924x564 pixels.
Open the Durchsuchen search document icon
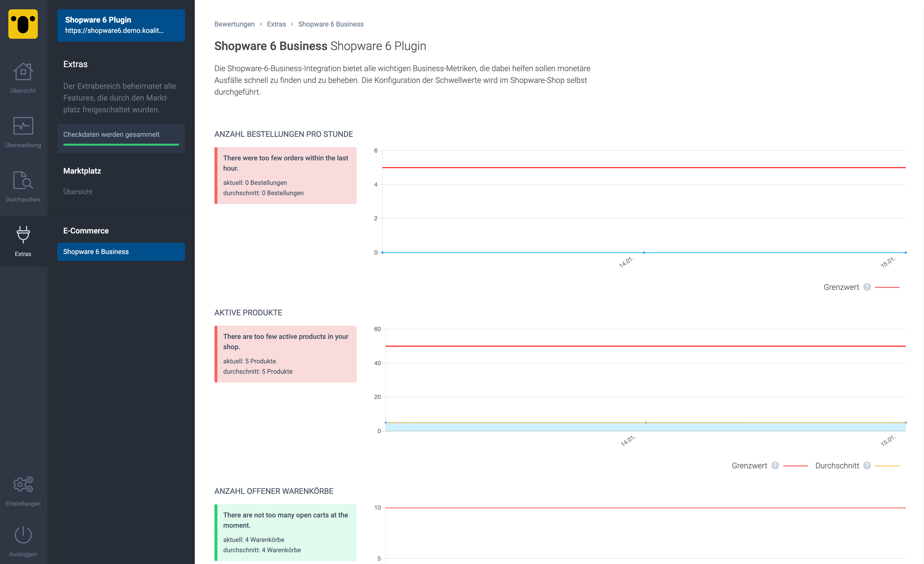(23, 180)
